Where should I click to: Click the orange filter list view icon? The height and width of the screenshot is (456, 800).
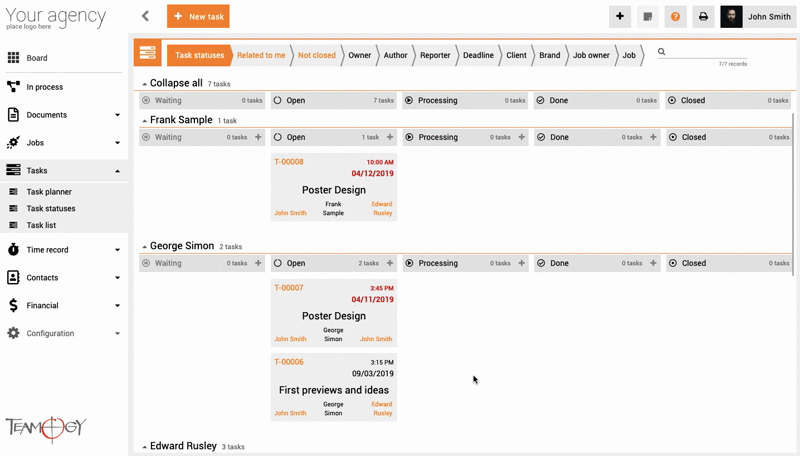pyautogui.click(x=147, y=54)
